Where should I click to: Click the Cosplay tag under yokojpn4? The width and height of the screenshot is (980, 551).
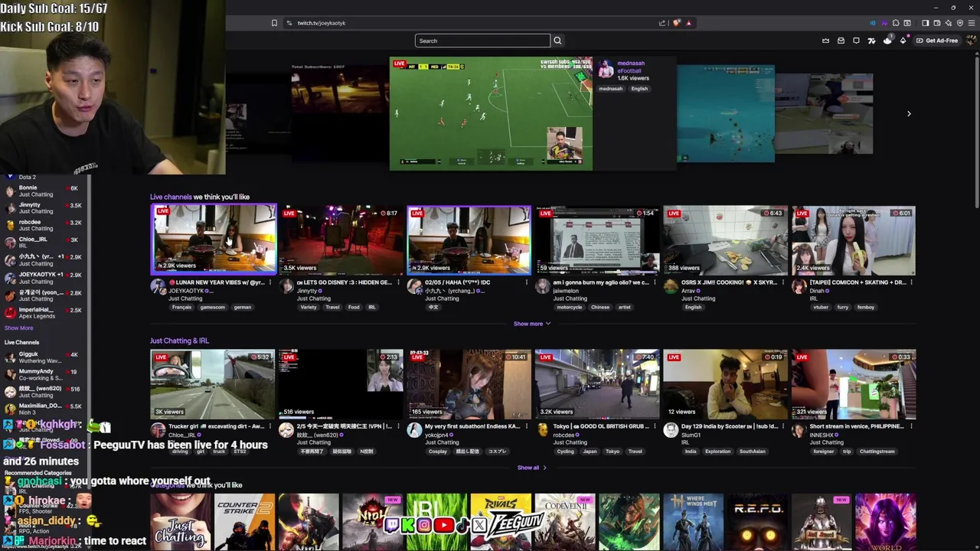(x=437, y=452)
